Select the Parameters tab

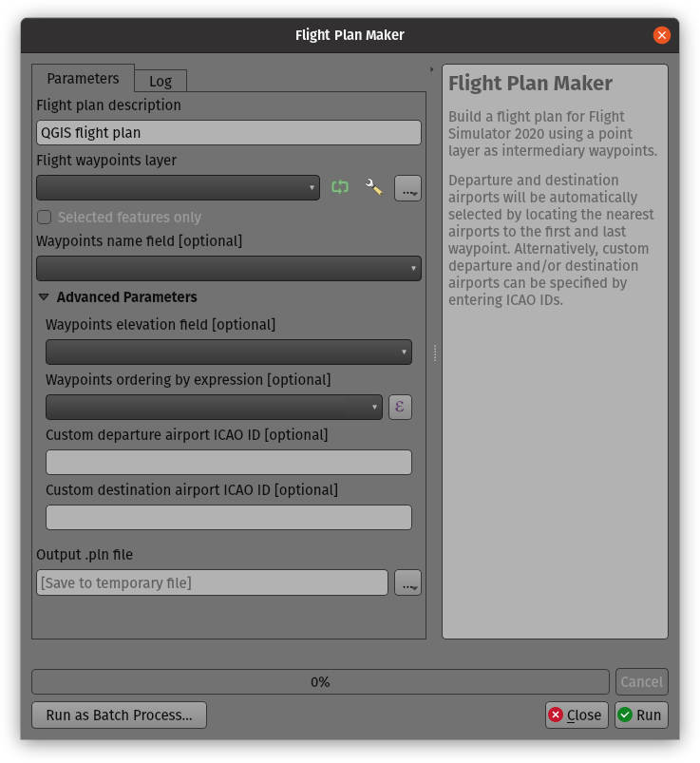point(83,79)
